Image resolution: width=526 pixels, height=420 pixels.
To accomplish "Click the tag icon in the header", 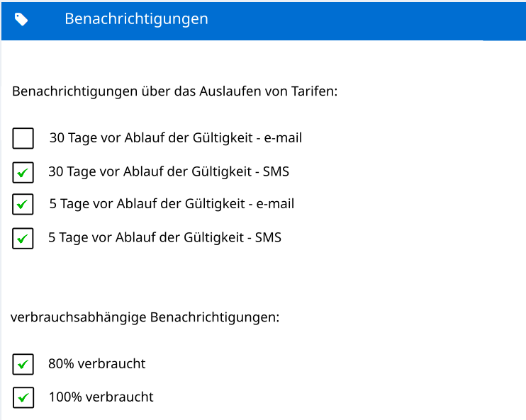I will 22,19.
